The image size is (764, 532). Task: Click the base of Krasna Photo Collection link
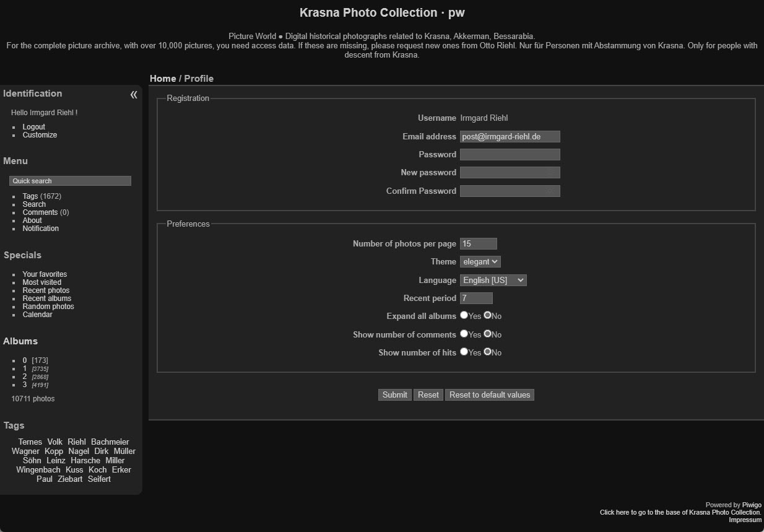(680, 512)
